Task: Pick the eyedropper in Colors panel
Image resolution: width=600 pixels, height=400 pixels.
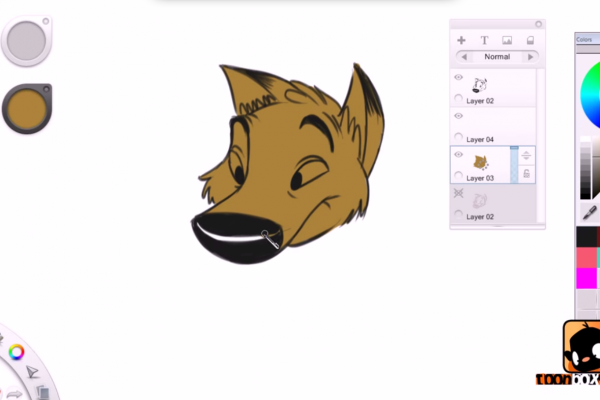Action: 588,212
